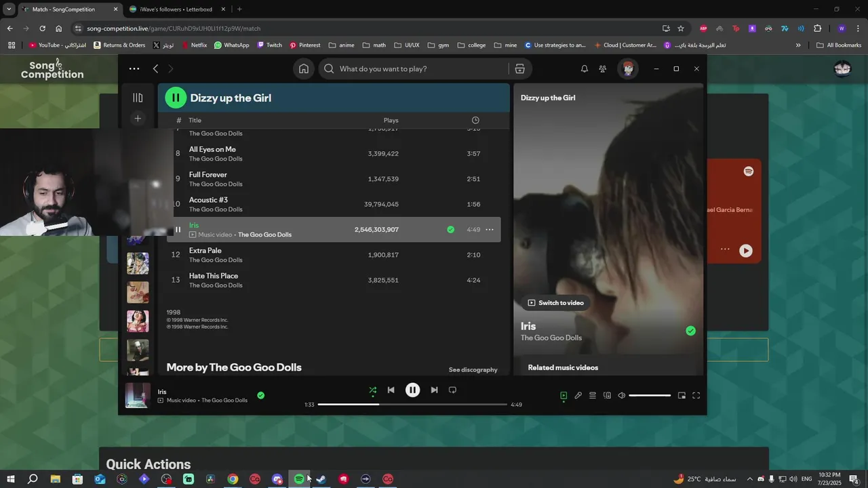Screen dimensions: 868x488
Task: Switch to iWave's followers Letterboxd tab
Action: [175, 9]
